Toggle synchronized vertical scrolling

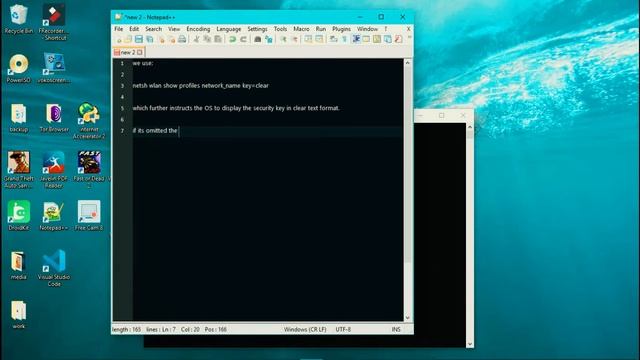(308, 39)
